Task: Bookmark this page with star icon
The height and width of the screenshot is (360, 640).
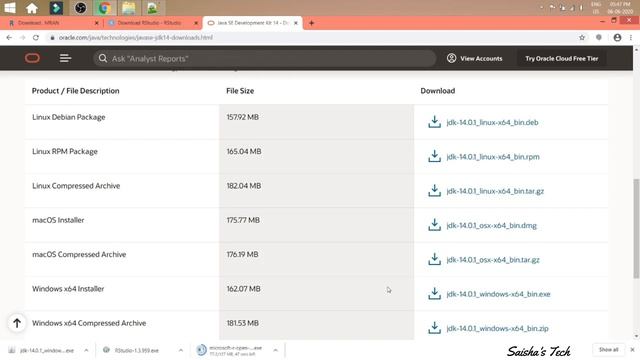Action: (x=582, y=38)
